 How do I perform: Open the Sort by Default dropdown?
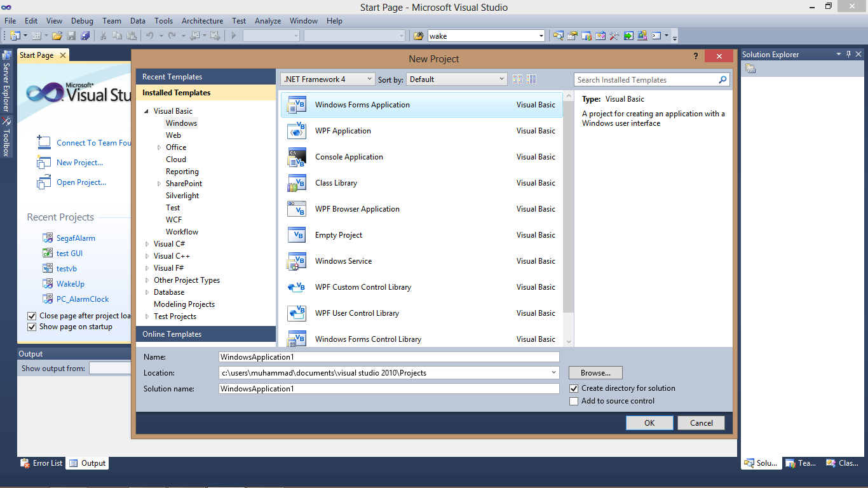(457, 79)
